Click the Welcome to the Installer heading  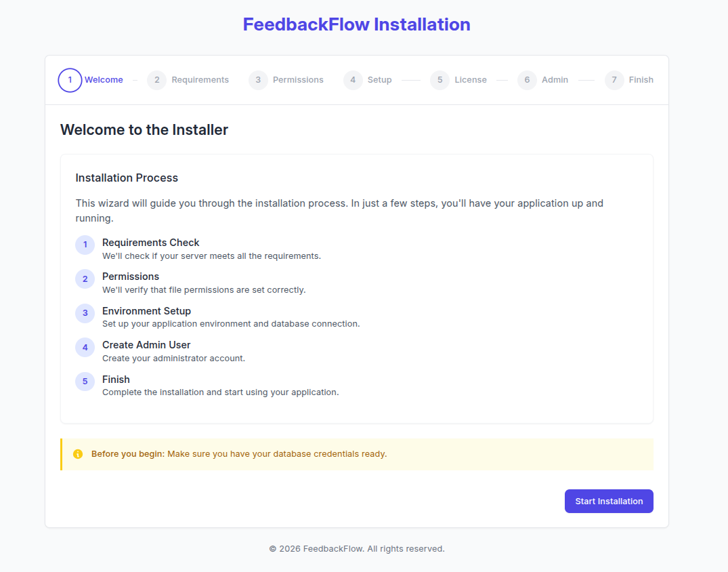coord(144,129)
